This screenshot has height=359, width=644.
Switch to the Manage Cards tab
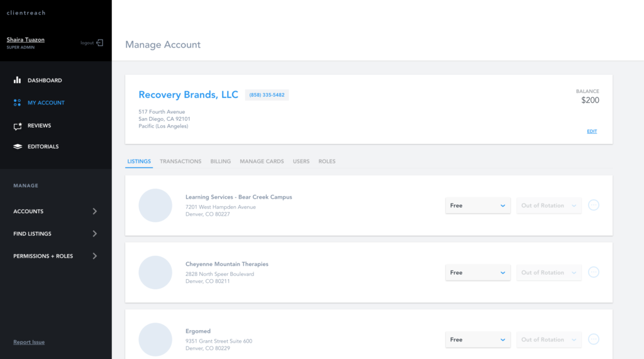262,162
